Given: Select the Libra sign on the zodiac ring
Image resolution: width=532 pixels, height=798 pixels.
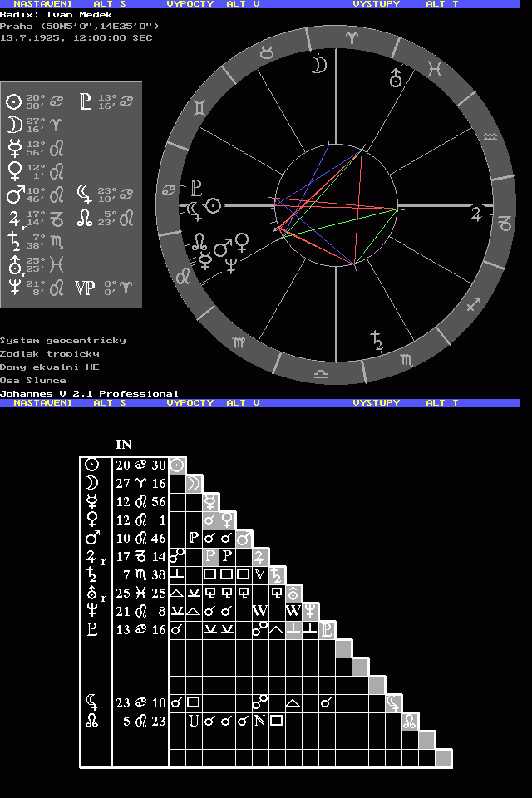Looking at the screenshot, I should tap(320, 375).
